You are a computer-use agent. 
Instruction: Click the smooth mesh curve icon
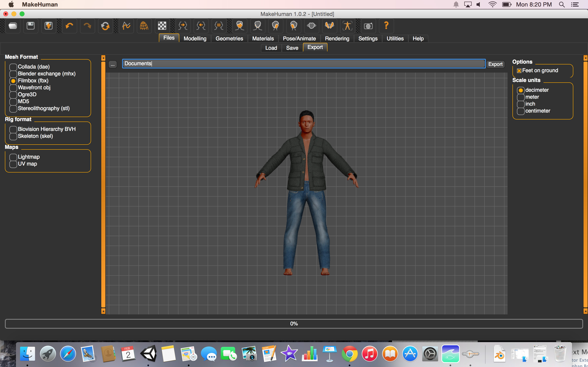126,26
